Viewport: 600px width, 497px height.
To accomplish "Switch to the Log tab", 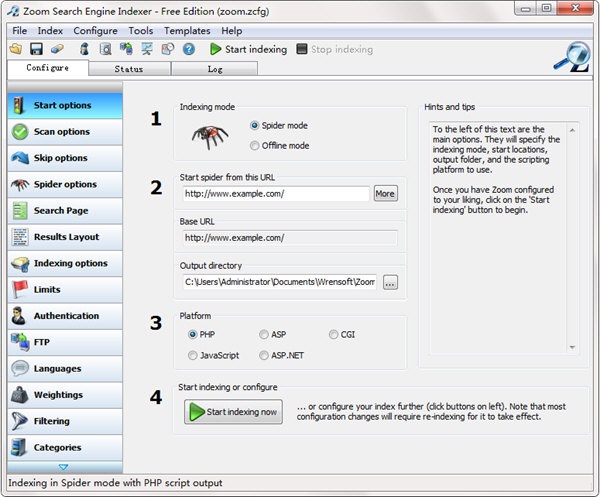I will 215,69.
